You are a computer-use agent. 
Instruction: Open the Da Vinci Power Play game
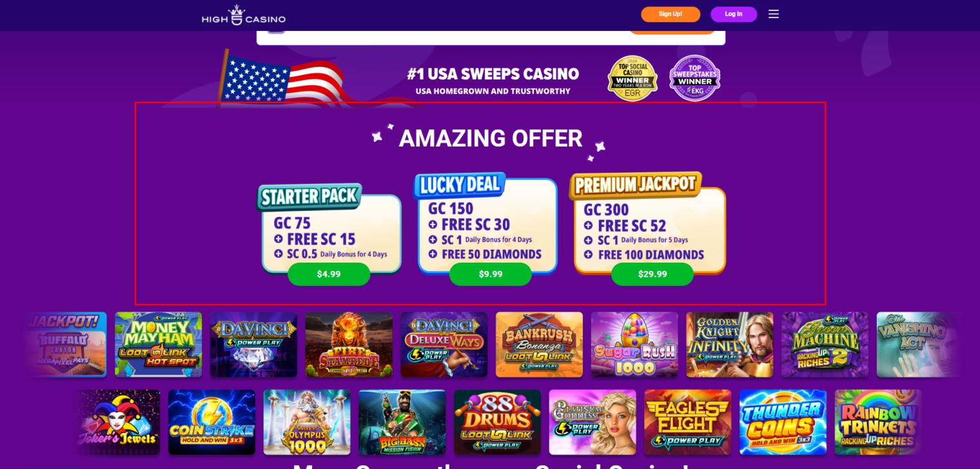coord(253,344)
